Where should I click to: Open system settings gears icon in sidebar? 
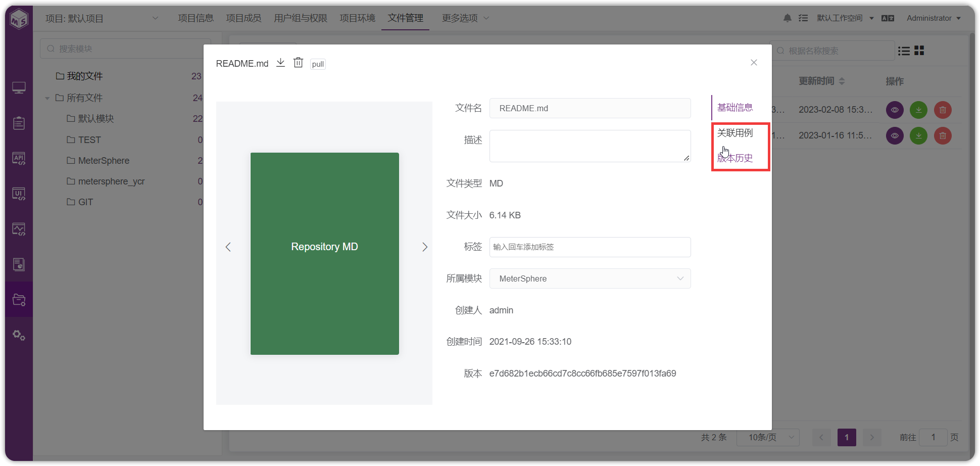pyautogui.click(x=19, y=335)
